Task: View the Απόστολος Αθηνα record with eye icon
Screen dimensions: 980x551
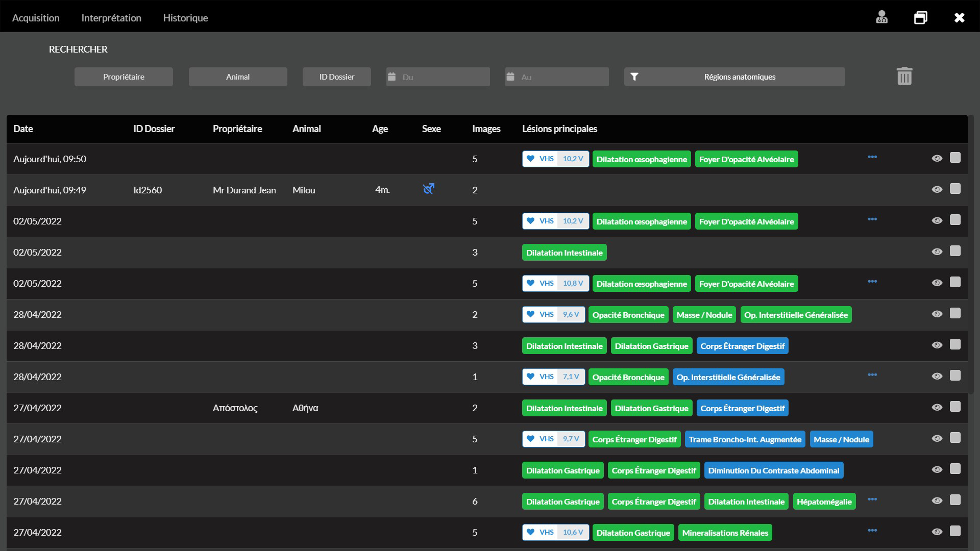Action: (x=937, y=407)
